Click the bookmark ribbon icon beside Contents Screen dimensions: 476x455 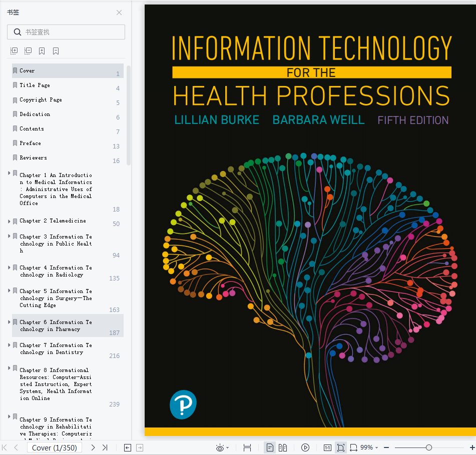pos(15,128)
